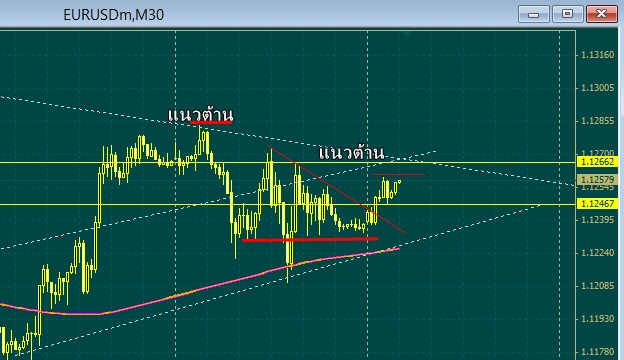
Task: Select the 1.12662 yellow price label
Action: tap(597, 162)
